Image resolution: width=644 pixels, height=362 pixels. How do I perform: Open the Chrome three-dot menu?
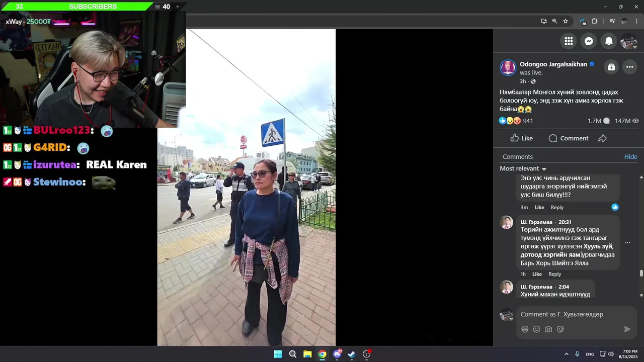[635, 21]
